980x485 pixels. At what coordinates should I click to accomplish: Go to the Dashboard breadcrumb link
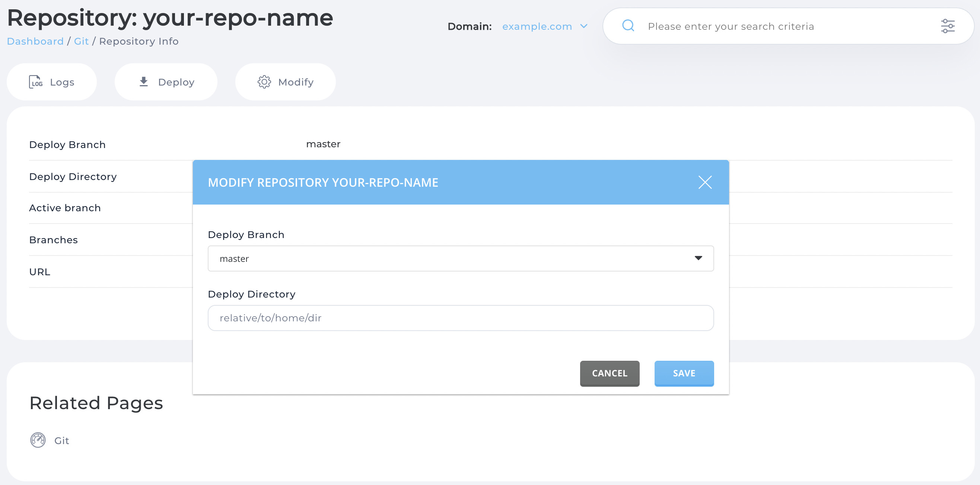[x=35, y=41]
